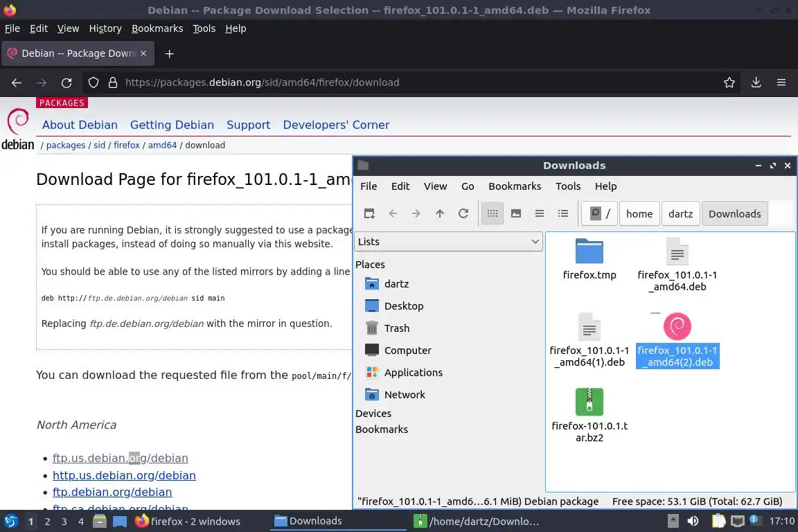The image size is (798, 532).
Task: Follow ftp.us.debian.org/debian mirror link
Action: pyautogui.click(x=120, y=458)
